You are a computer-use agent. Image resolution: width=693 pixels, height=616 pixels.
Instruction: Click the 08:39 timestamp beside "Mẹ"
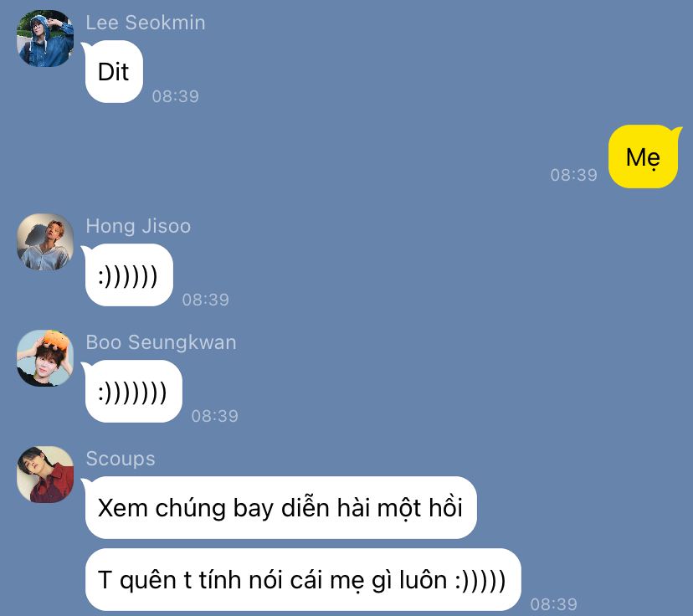point(573,175)
